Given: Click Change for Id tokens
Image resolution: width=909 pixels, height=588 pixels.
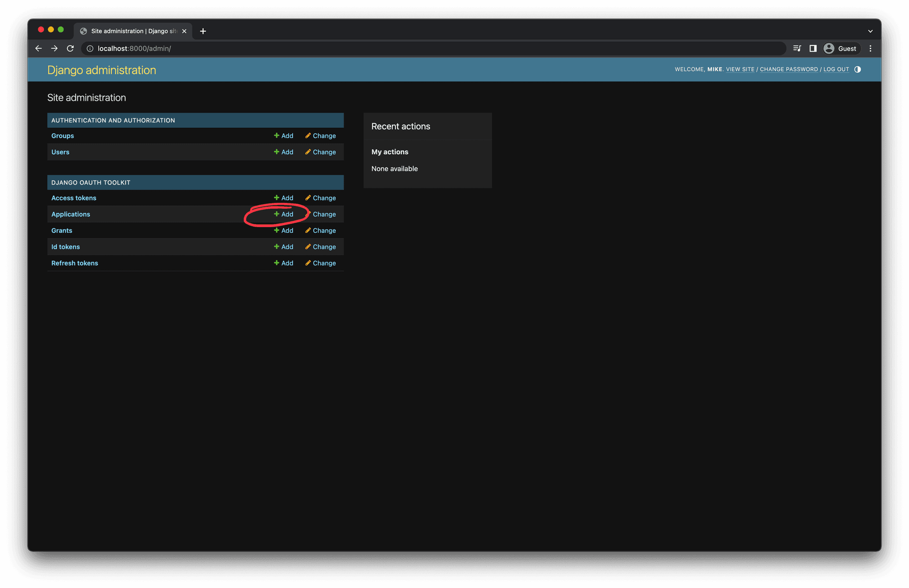Looking at the screenshot, I should [321, 247].
